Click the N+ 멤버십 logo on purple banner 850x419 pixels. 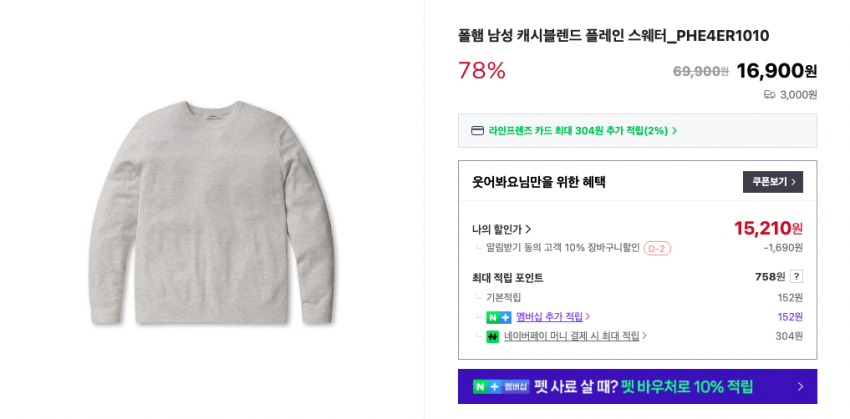(x=500, y=387)
